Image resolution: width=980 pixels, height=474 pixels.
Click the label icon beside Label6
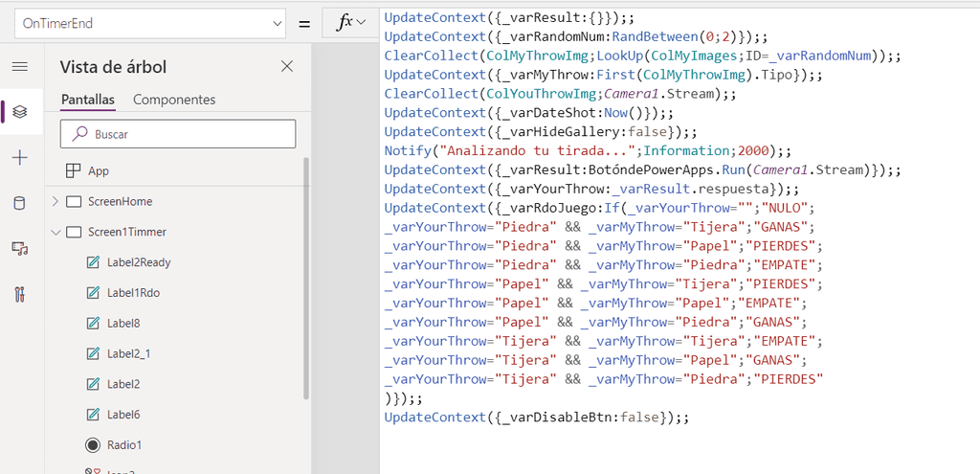(93, 415)
